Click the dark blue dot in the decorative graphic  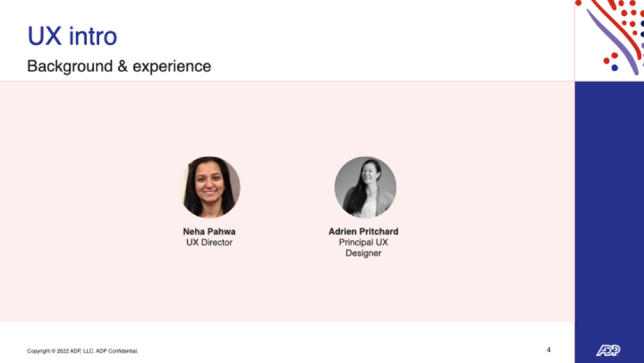(x=614, y=68)
